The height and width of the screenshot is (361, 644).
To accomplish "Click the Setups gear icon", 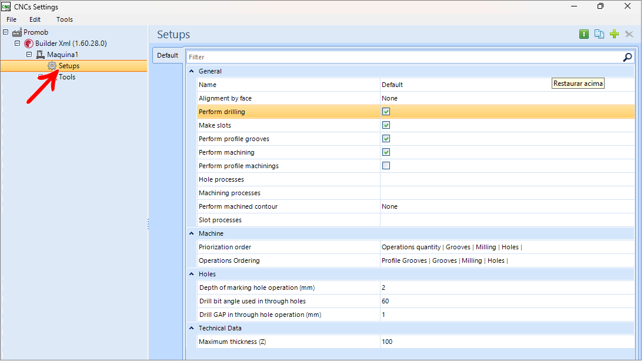I will tap(52, 66).
